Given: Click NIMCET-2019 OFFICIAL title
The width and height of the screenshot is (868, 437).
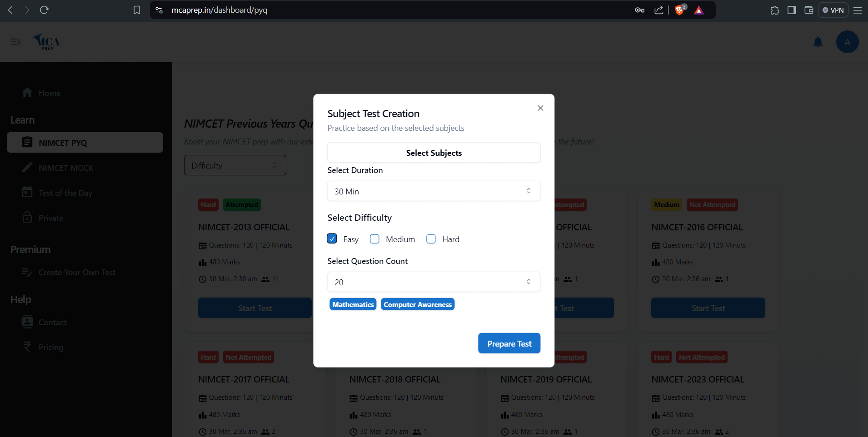Looking at the screenshot, I should point(546,379).
